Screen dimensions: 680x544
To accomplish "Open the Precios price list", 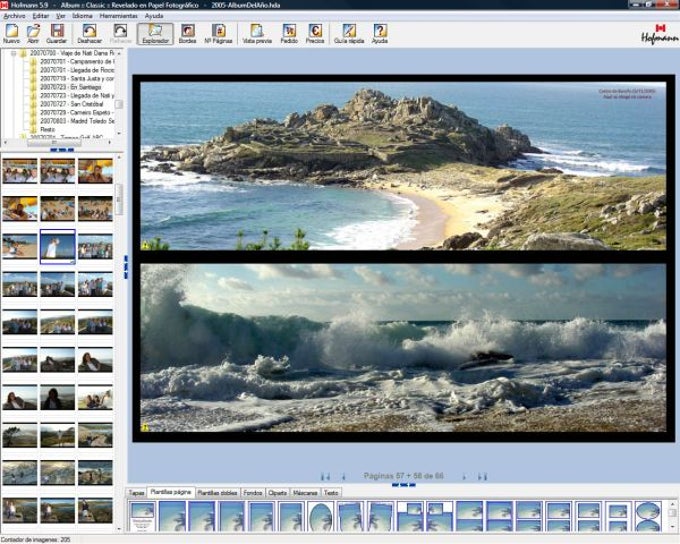I will (x=315, y=33).
